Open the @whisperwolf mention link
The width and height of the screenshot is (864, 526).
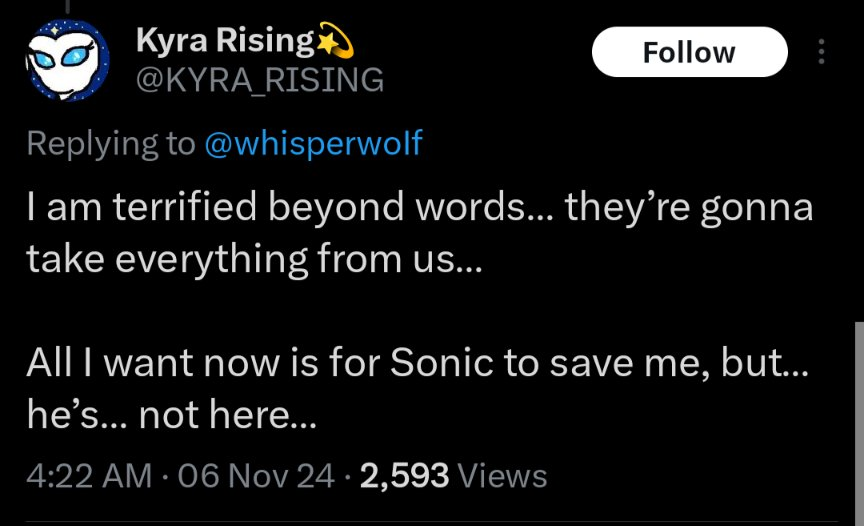312,143
